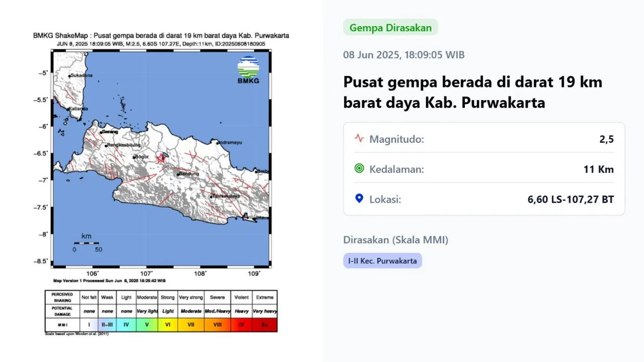The width and height of the screenshot is (644, 362).
Task: Click the MMI VI yellow legend cell
Action: coord(168,325)
